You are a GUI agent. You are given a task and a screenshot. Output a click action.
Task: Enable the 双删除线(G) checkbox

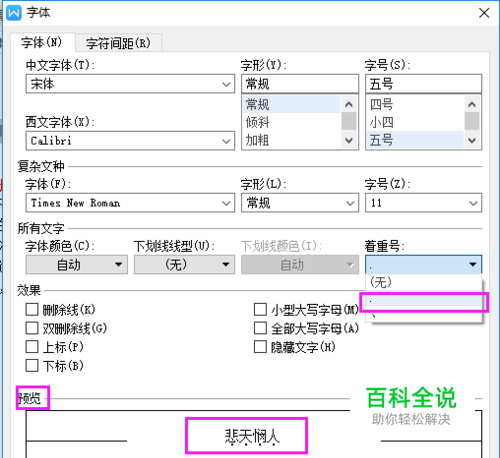[32, 328]
